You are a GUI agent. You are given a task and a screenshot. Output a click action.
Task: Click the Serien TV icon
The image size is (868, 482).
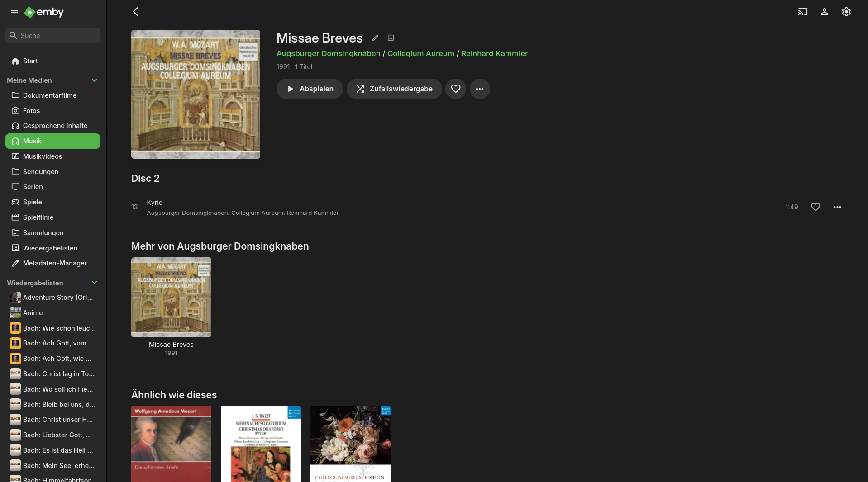15,187
